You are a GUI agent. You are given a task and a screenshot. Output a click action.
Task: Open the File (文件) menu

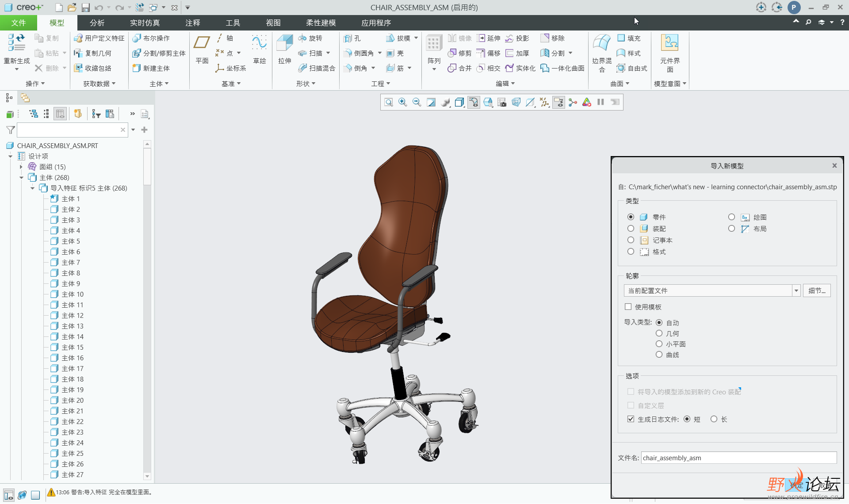point(18,23)
